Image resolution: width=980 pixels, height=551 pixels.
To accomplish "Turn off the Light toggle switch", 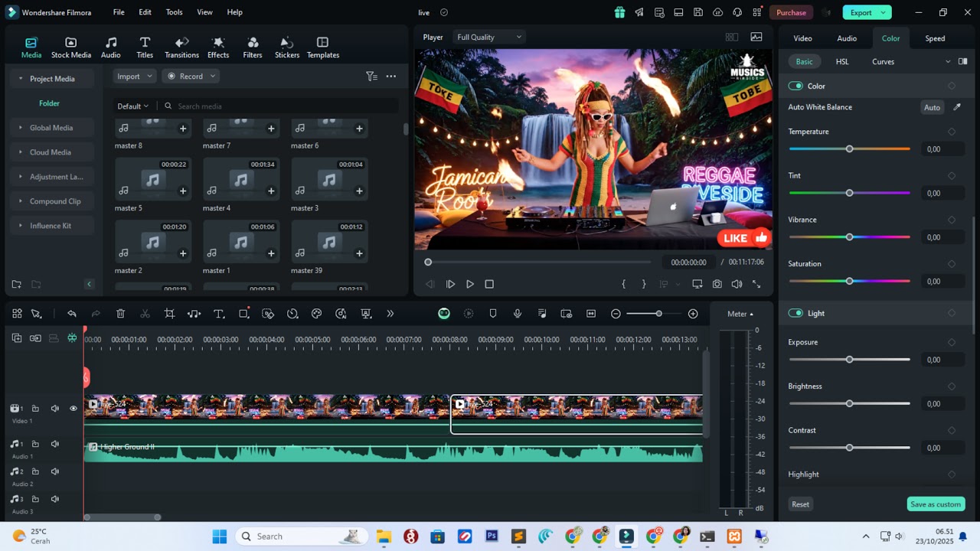I will click(x=795, y=313).
